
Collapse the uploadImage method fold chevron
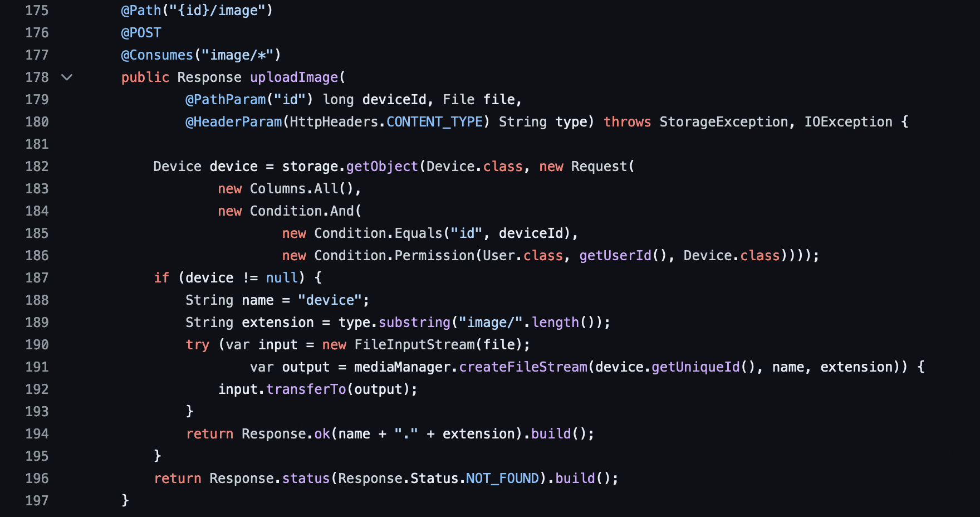(67, 77)
